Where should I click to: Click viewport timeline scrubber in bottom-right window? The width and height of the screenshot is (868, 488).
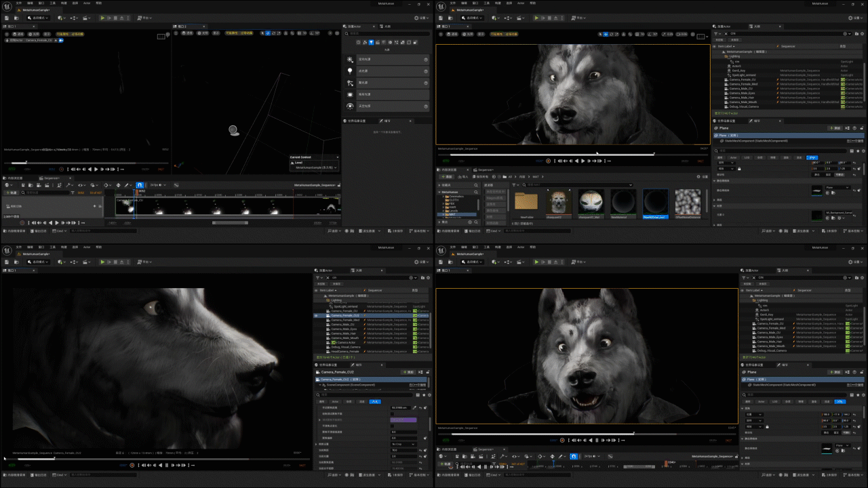pos(633,434)
